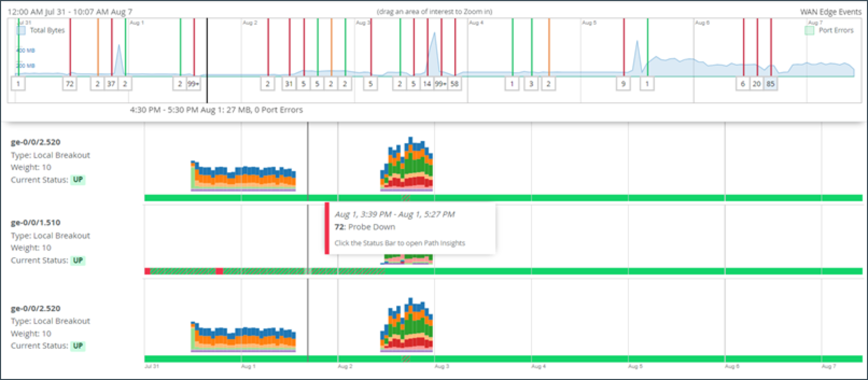Select the event badge labeled 3
868x380 pixels.
coord(531,84)
